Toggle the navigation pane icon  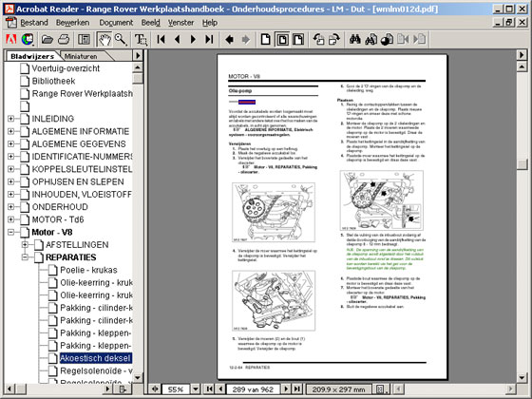[x=84, y=39]
